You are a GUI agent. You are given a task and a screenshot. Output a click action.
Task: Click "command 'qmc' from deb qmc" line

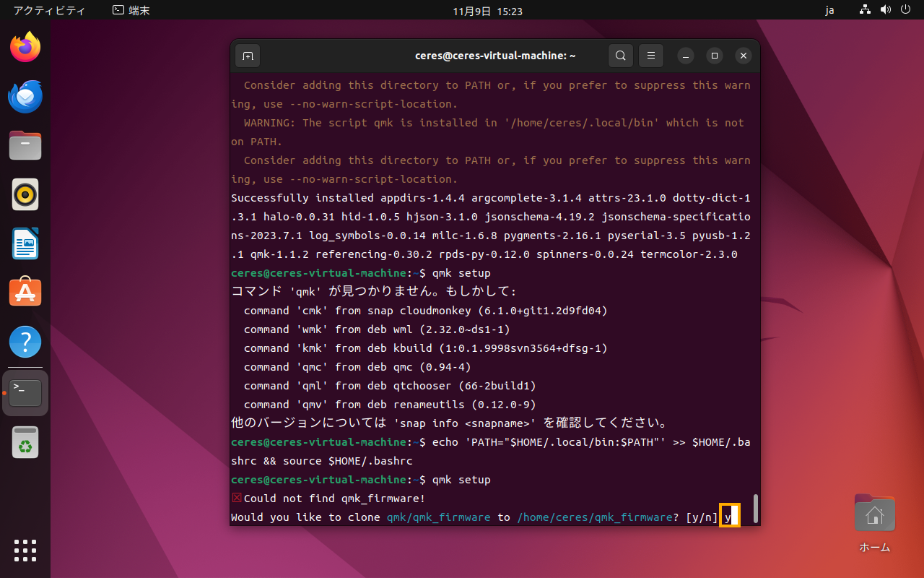click(357, 367)
